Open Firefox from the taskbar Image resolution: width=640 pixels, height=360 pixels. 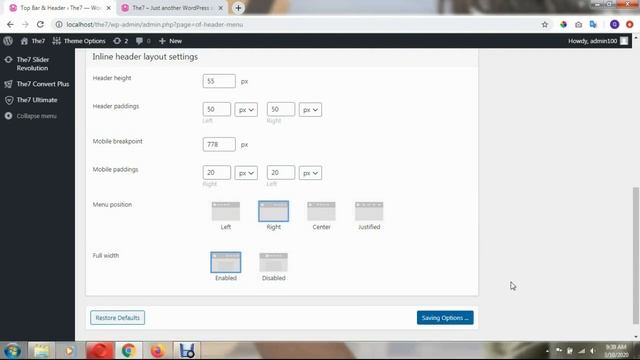coord(157,351)
